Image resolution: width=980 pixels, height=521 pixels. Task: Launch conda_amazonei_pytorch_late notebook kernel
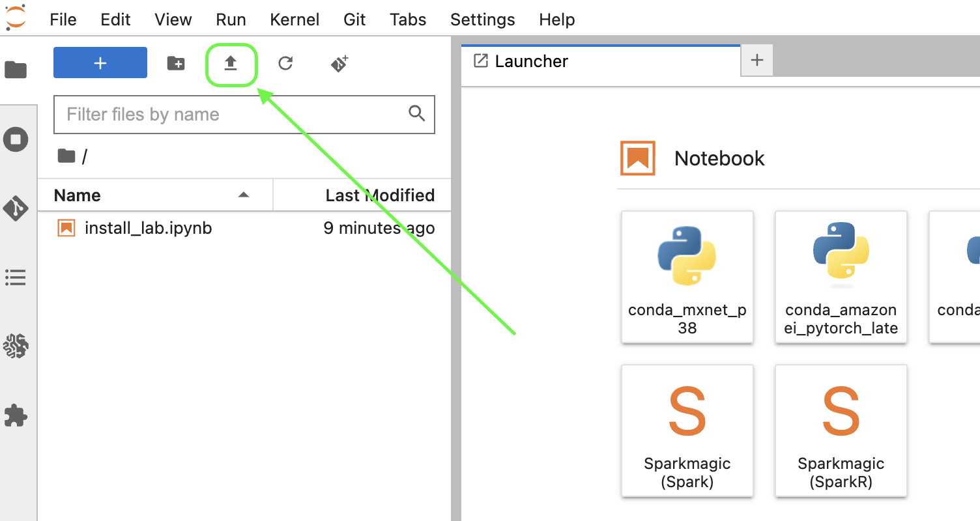[x=841, y=277]
